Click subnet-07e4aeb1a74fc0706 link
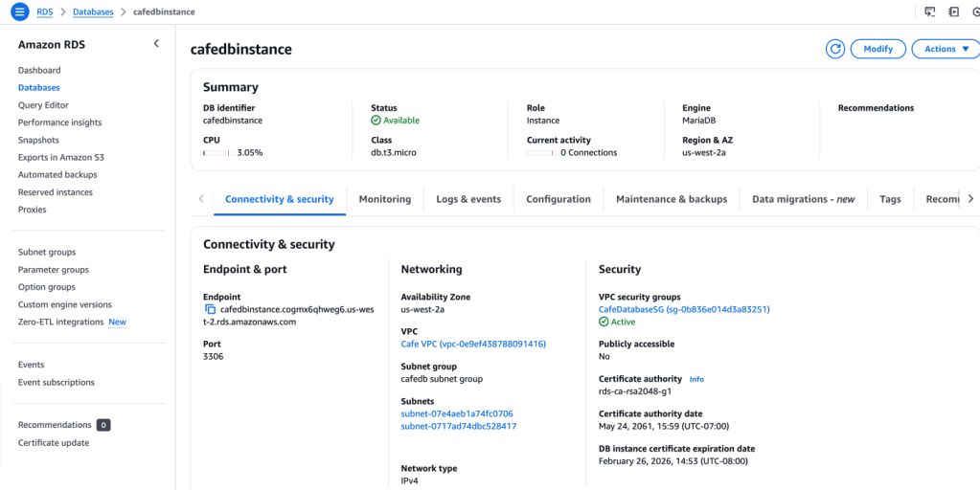Image resolution: width=980 pixels, height=490 pixels. (x=457, y=413)
